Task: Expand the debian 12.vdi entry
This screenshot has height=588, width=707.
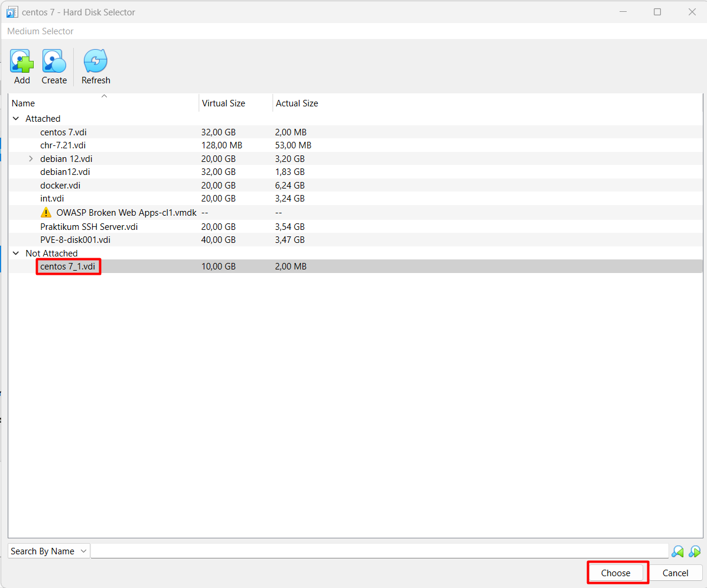Action: (x=31, y=159)
